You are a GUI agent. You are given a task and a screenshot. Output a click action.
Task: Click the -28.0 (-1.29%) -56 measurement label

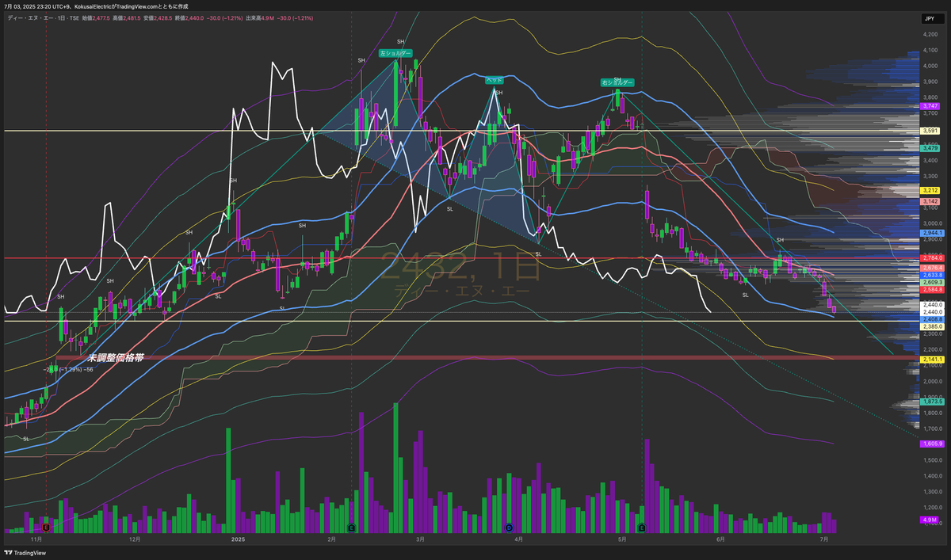[68, 369]
